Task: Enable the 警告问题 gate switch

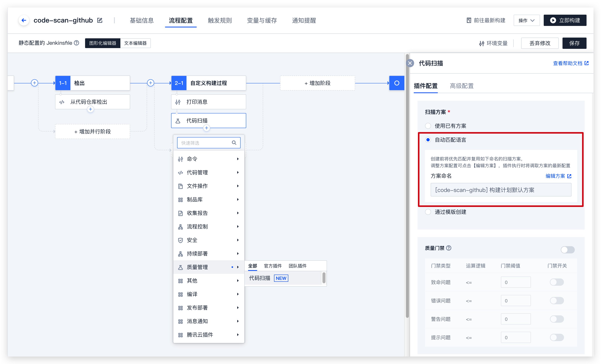Action: click(x=557, y=319)
